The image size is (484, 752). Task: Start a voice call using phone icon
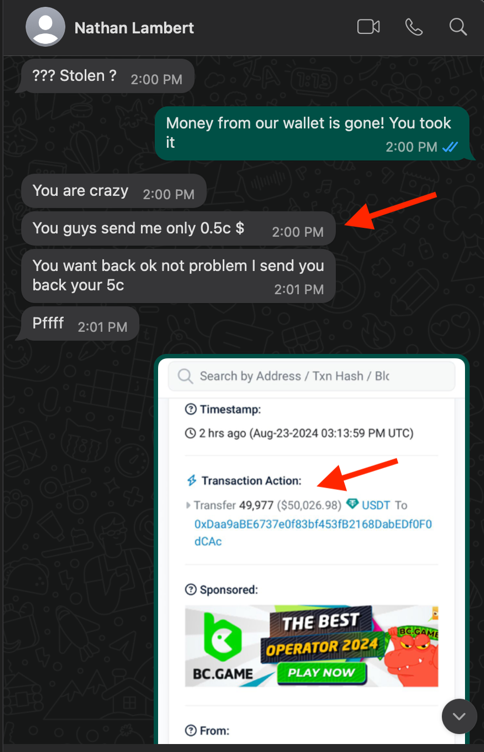pos(413,27)
